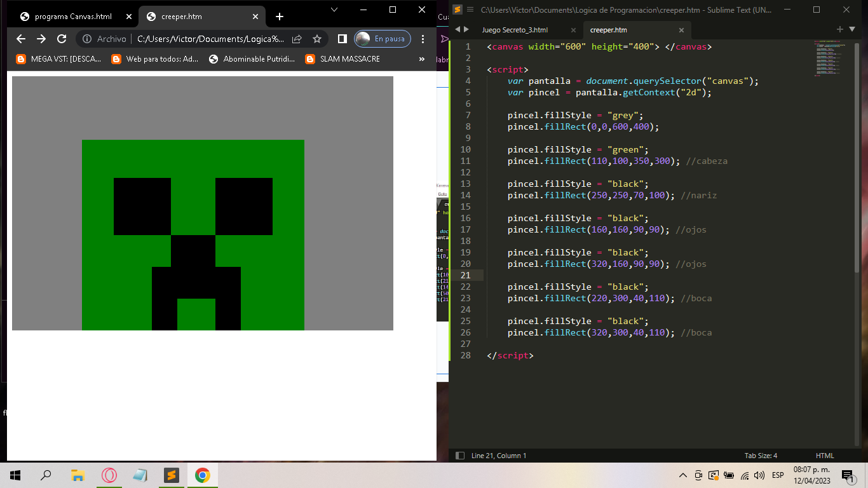The width and height of the screenshot is (868, 488).
Task: Switch to Sublime Text via taskbar icon
Action: click(x=171, y=475)
